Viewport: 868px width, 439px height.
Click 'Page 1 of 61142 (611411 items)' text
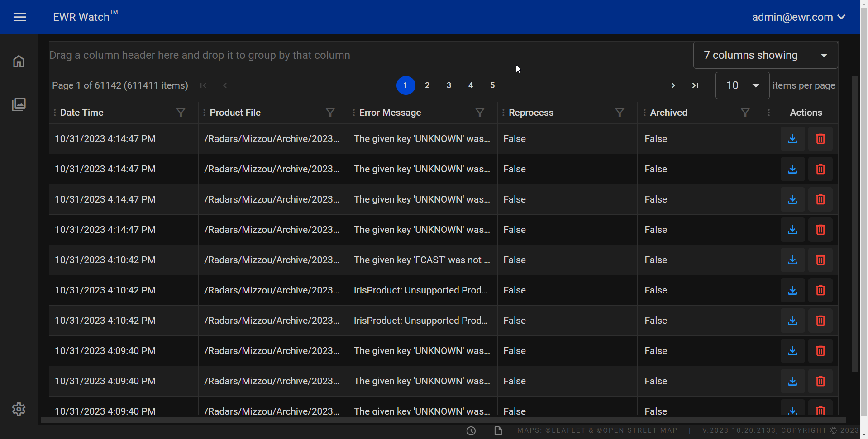(x=120, y=85)
